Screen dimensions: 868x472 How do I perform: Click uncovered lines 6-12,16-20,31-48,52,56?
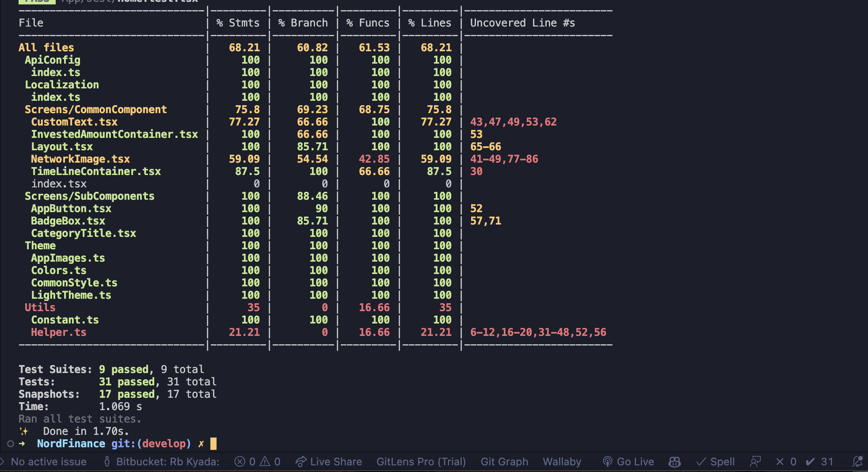tap(538, 332)
